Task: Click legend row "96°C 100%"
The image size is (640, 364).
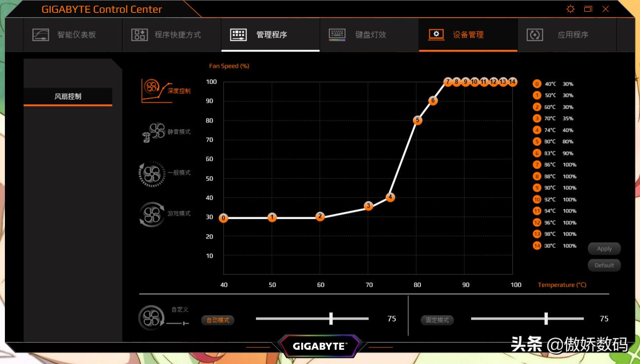Action: click(555, 223)
